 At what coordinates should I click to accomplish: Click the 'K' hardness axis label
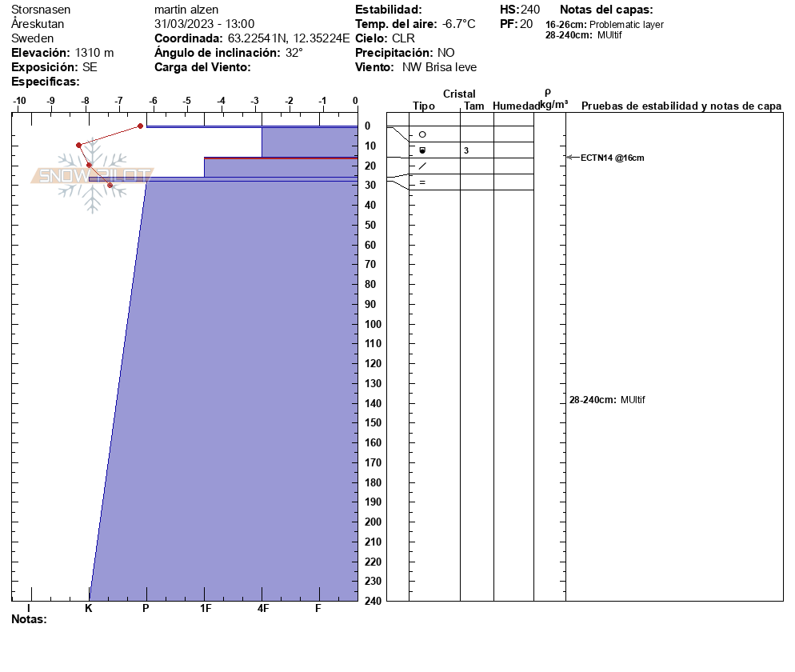pos(88,608)
